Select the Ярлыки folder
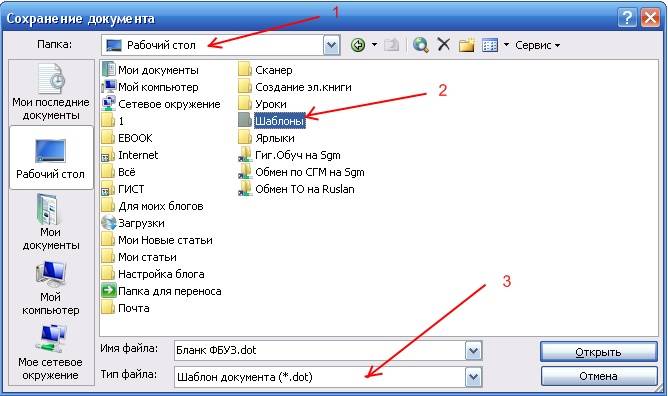This screenshot has height=396, width=668. pyautogui.click(x=266, y=138)
